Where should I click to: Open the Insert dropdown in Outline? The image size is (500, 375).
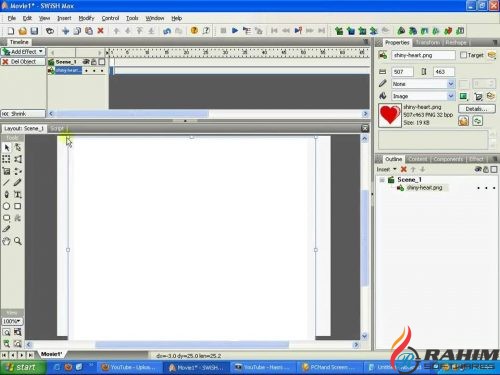click(x=386, y=169)
